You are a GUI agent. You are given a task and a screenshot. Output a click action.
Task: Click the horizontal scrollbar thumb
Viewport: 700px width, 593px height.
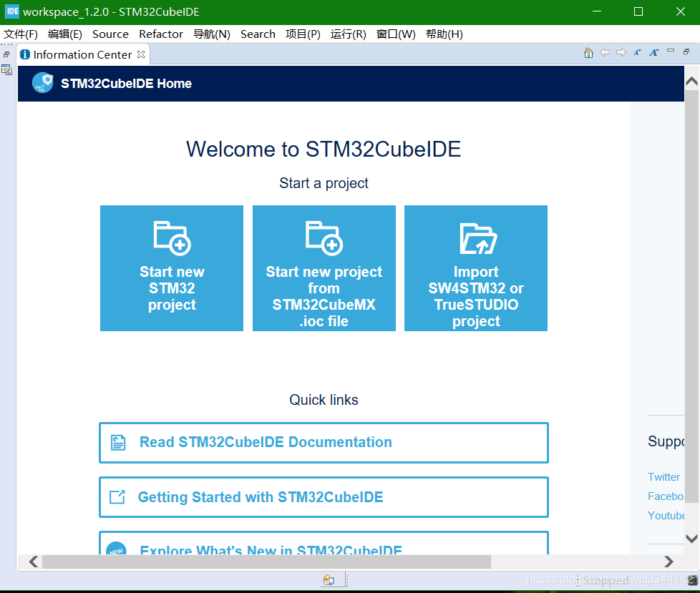coord(266,562)
